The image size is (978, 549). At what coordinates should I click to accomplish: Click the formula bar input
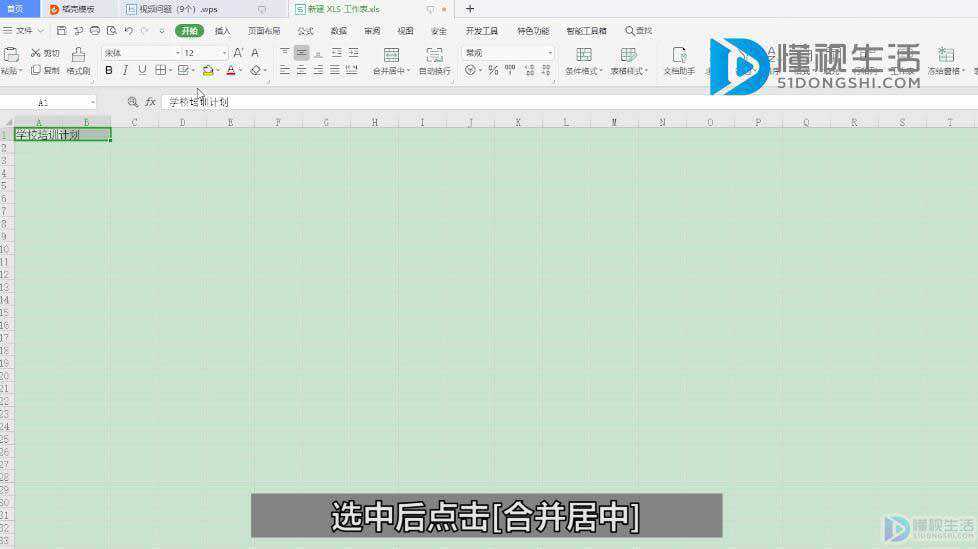pos(569,102)
